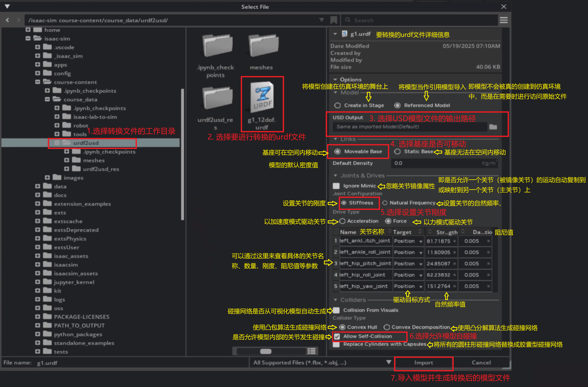Open the urdf2usd_res folder thumbnail

click(x=217, y=98)
